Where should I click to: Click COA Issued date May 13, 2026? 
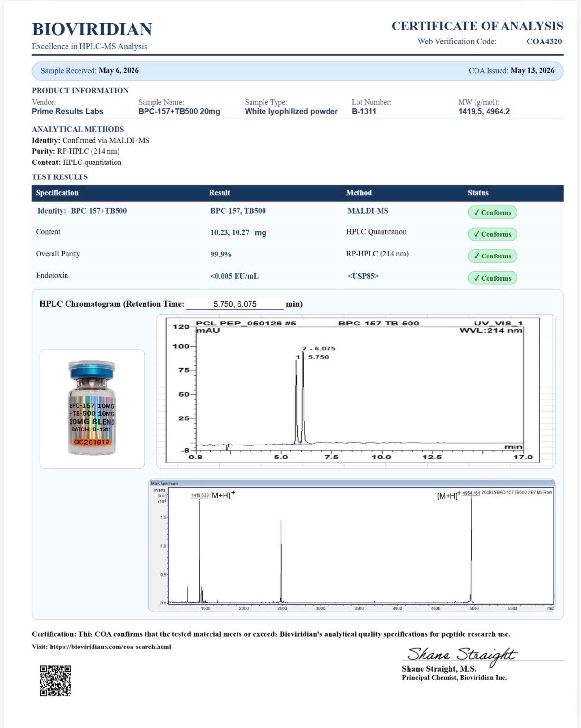(x=532, y=70)
